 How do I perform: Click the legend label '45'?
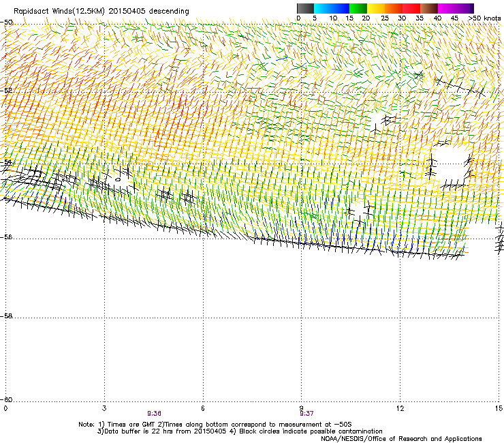point(454,18)
